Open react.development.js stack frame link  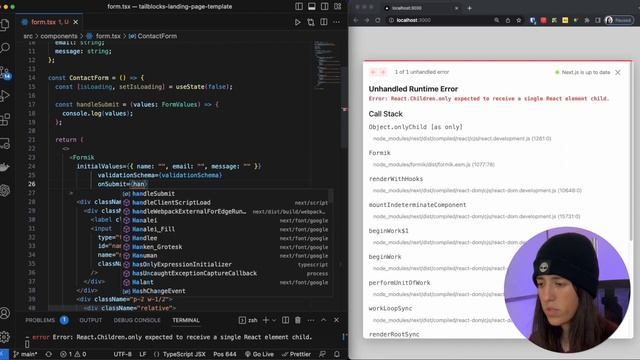pyautogui.click(x=462, y=139)
